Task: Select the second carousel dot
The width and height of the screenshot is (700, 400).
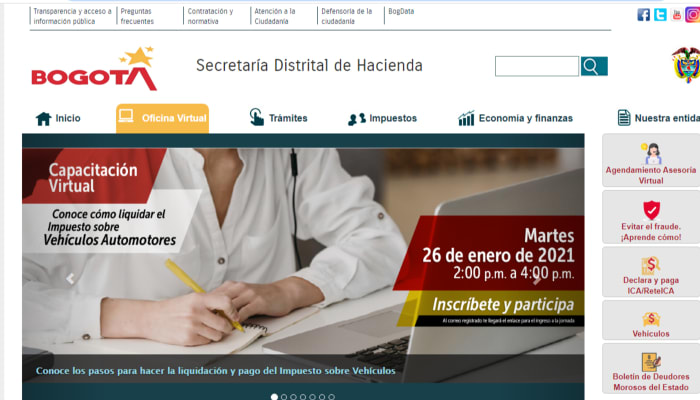Action: 284,396
